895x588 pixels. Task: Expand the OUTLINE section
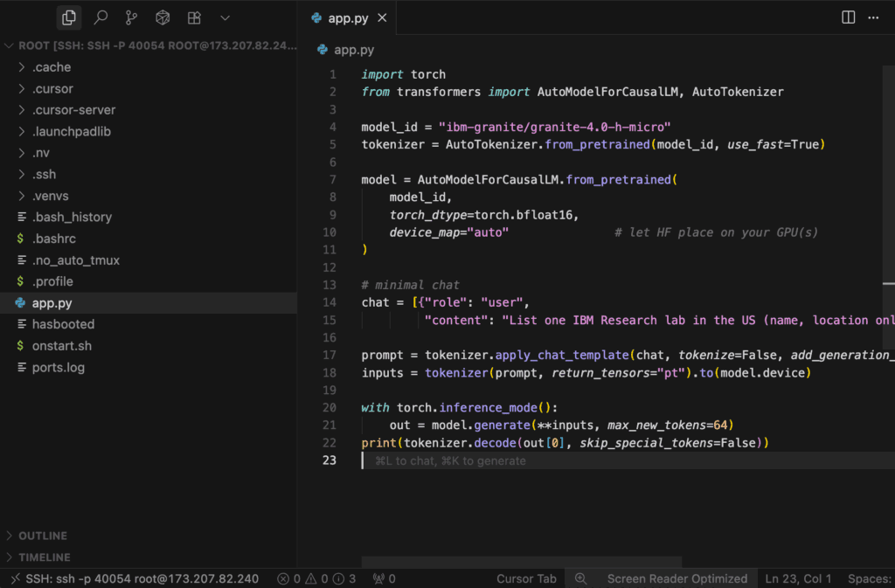(42, 536)
